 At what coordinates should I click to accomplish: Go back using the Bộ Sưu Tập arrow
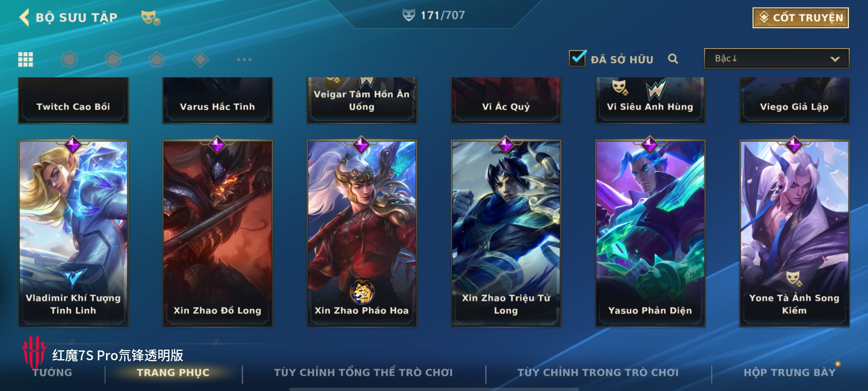coord(25,17)
